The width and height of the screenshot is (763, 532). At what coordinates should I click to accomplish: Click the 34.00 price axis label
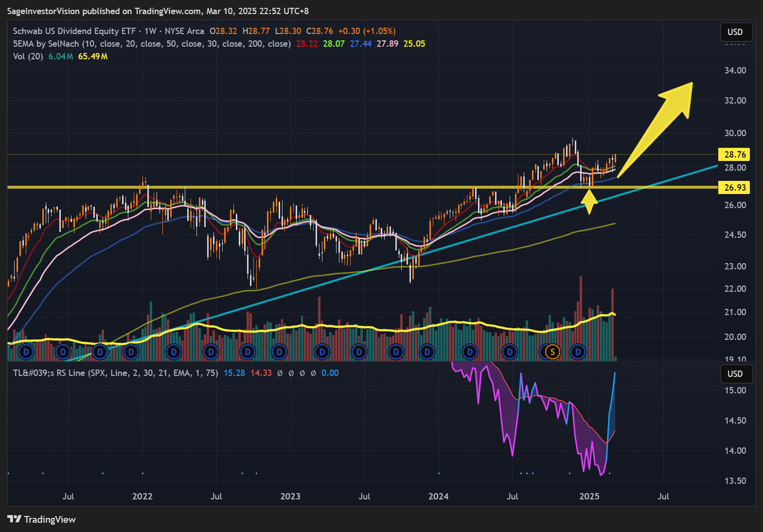point(735,71)
